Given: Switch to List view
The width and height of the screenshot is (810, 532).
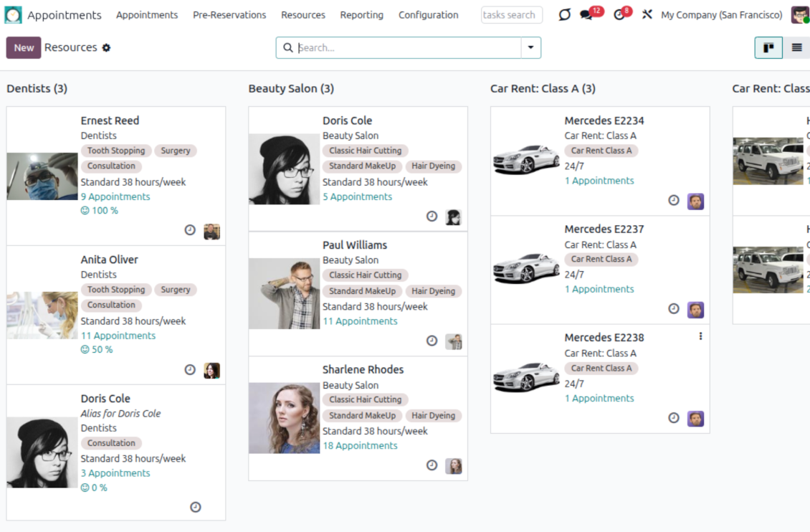Looking at the screenshot, I should click(x=796, y=48).
